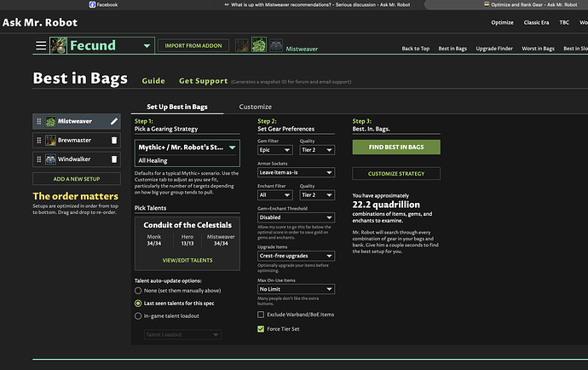
Task: Select In-game talent loadout option
Action: coord(138,316)
